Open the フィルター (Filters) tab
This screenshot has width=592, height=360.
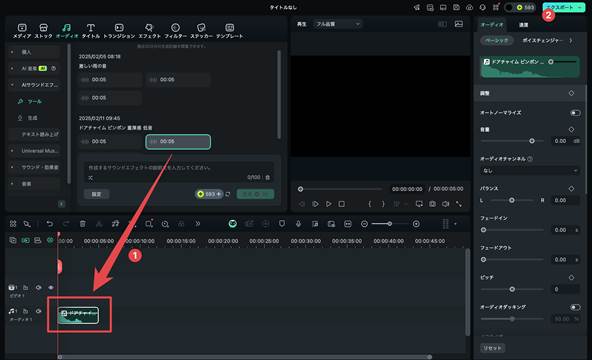coord(175,31)
